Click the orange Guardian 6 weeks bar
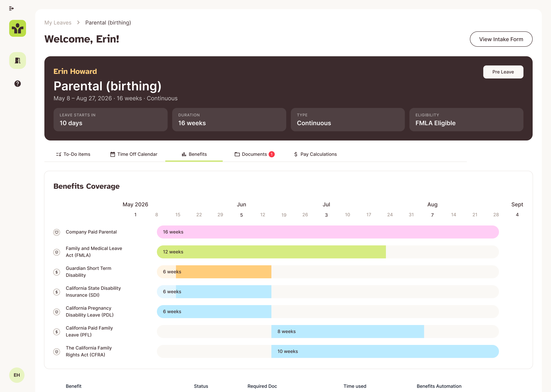 coord(214,272)
